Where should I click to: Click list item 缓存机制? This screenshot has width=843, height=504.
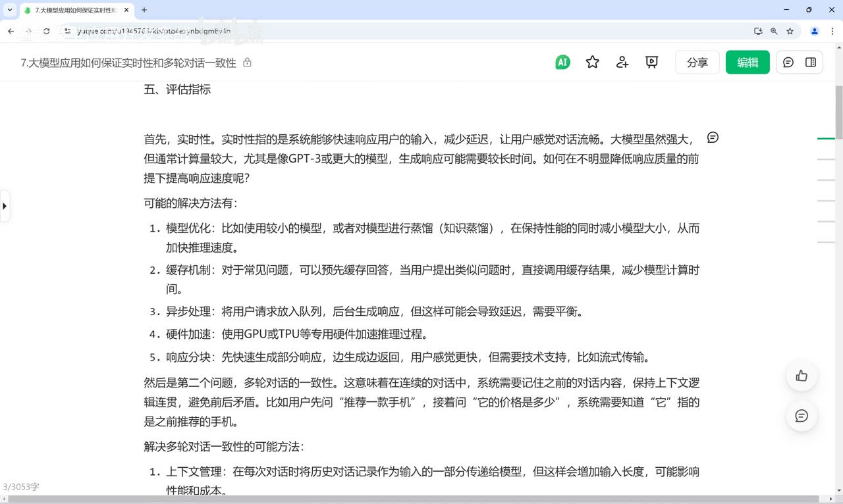pos(432,280)
